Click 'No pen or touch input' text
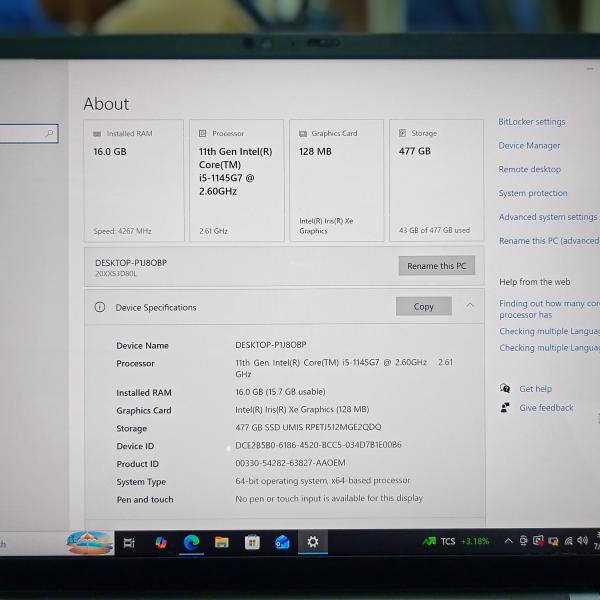Screen dimensions: 600x600 click(x=329, y=498)
